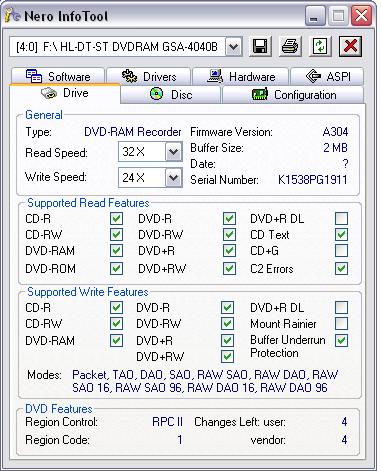Open the Read Speed dropdown arrow
This screenshot has height=471, width=381.
173,152
